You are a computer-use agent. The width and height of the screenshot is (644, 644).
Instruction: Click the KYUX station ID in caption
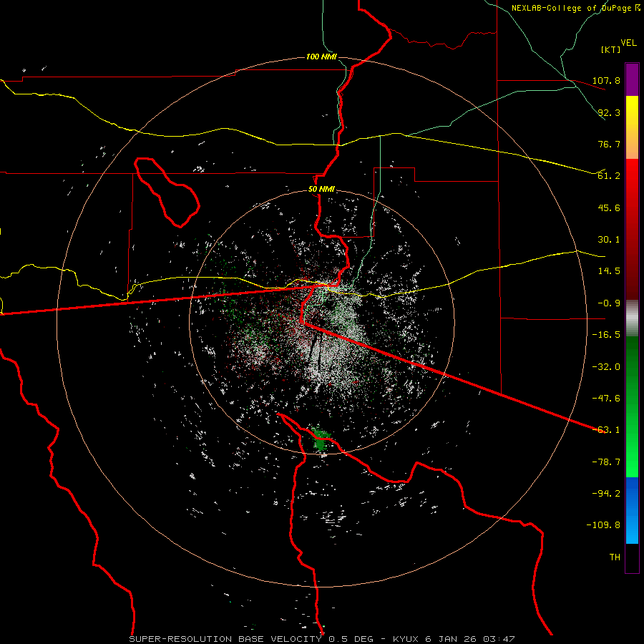[406, 639]
